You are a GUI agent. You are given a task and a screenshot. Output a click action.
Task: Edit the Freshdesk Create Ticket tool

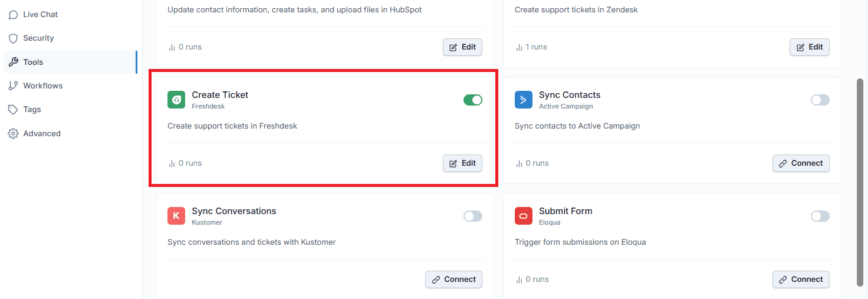pos(462,163)
